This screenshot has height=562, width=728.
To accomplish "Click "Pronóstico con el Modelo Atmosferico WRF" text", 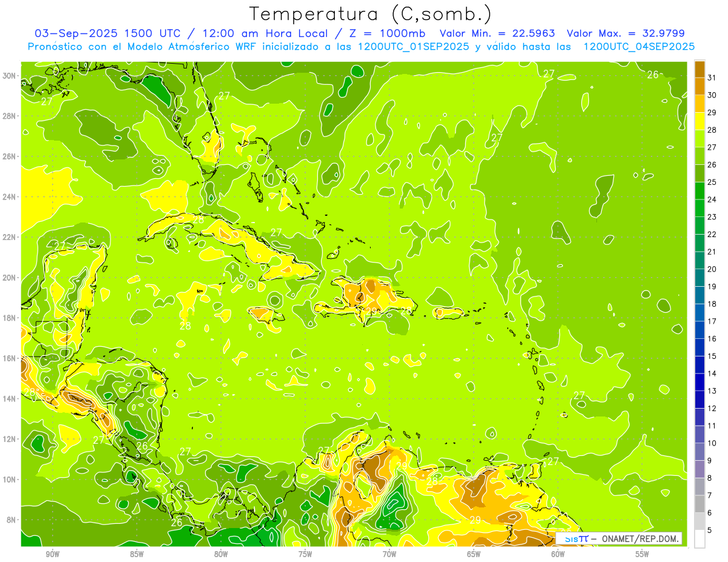I will 143,47.
